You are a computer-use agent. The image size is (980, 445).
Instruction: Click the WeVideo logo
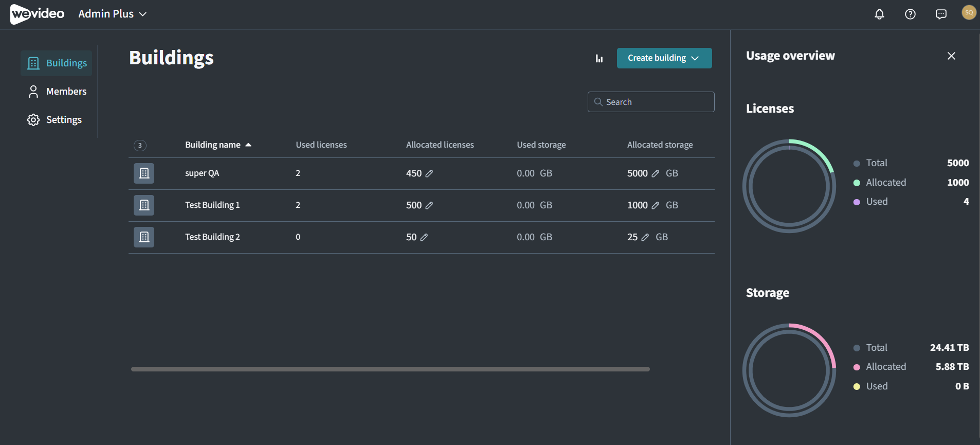pos(37,14)
